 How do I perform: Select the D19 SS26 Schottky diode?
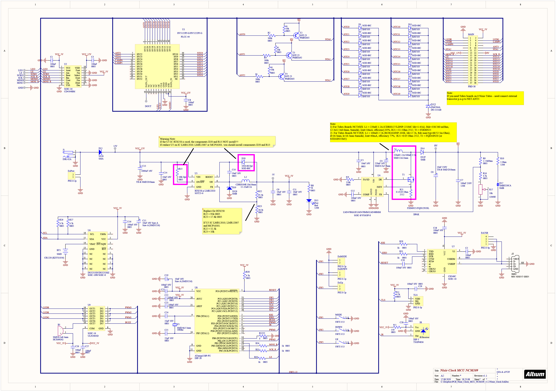pos(229,188)
